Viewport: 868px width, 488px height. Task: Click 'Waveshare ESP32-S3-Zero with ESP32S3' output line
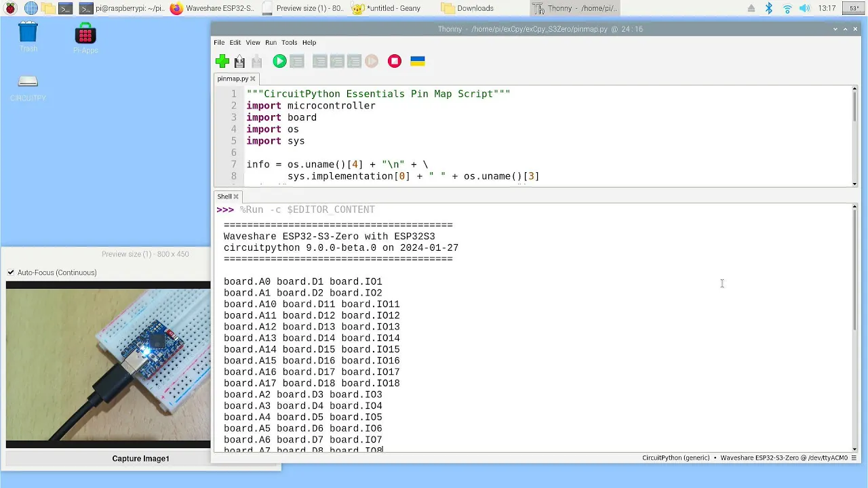(330, 237)
